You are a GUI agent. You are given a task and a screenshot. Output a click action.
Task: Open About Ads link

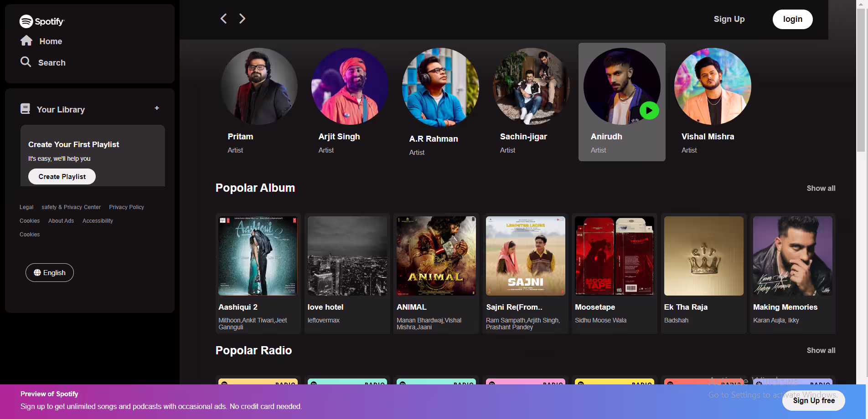[61, 221]
